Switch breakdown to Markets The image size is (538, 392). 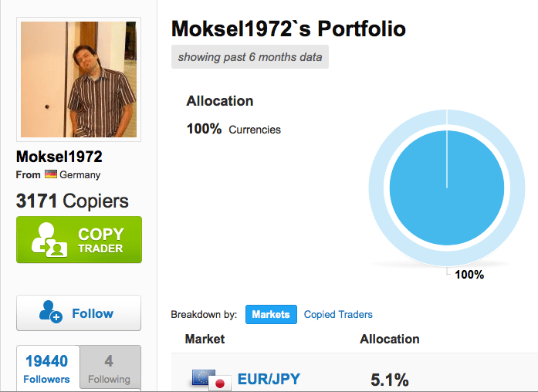pyautogui.click(x=270, y=314)
